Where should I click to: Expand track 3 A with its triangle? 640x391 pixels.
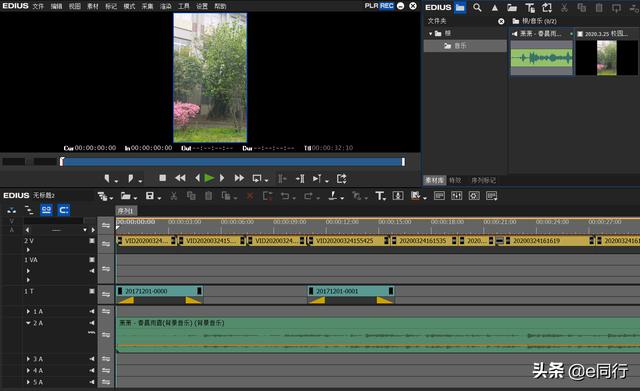(28, 359)
